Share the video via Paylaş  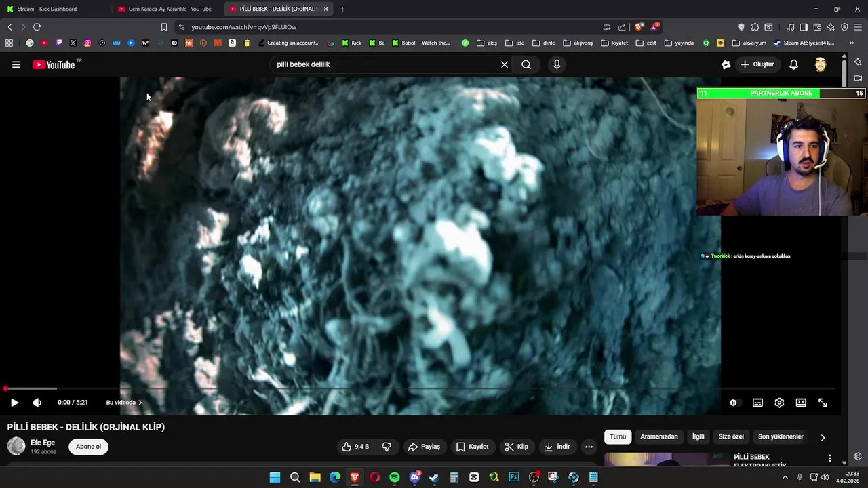(424, 447)
